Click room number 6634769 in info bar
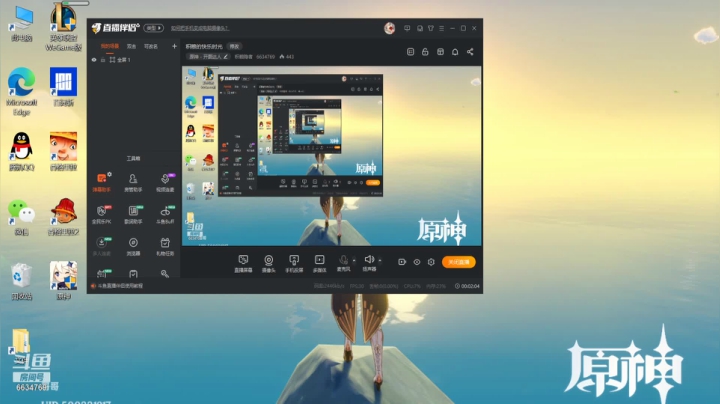 [x=265, y=57]
